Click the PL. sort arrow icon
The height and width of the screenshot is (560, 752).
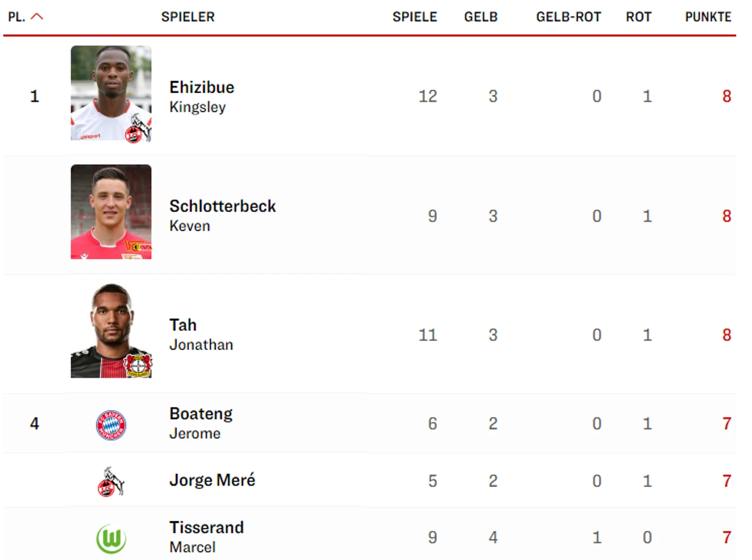37,17
